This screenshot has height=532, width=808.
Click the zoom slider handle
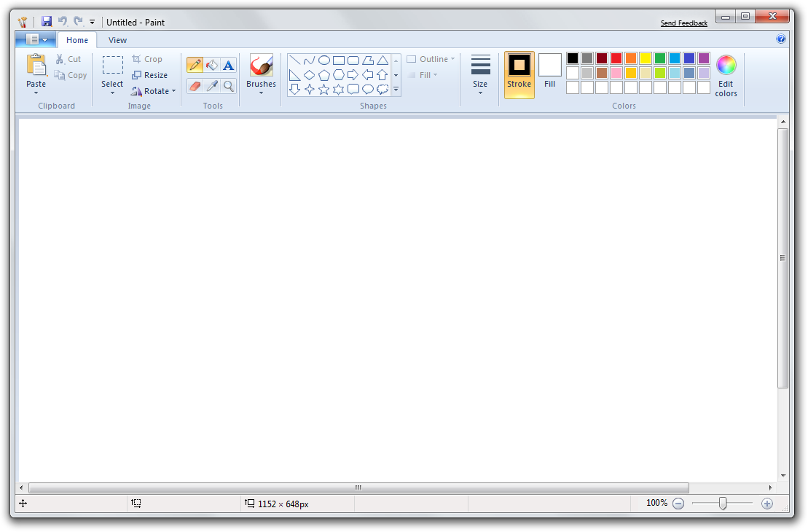[x=723, y=503]
